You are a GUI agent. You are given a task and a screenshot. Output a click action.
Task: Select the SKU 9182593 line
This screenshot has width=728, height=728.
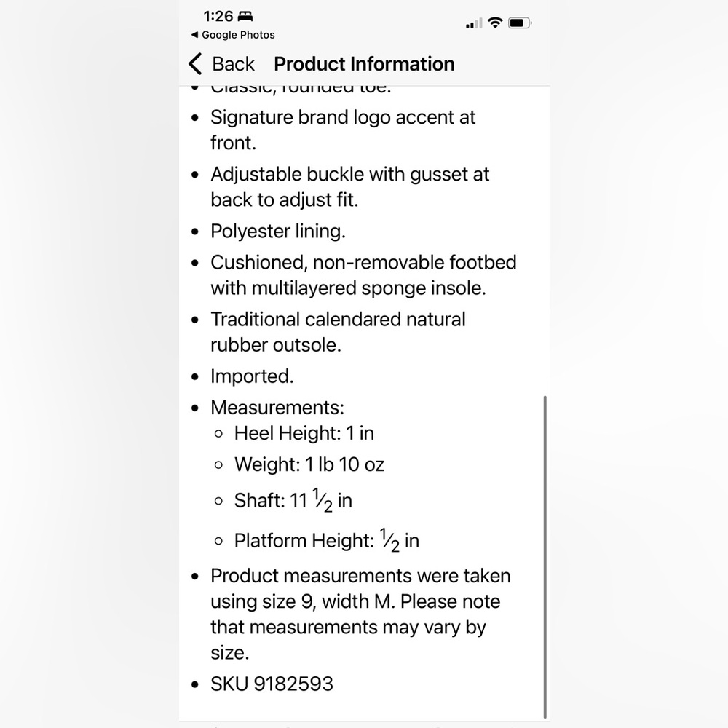pyautogui.click(x=272, y=684)
